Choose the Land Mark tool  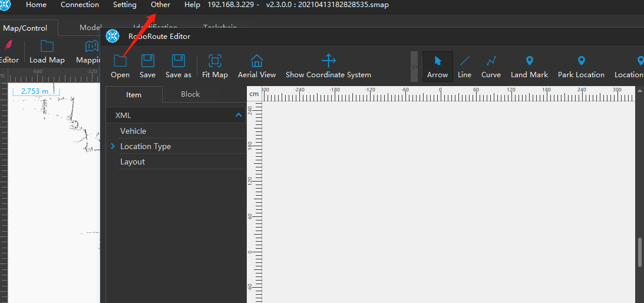[x=529, y=61]
